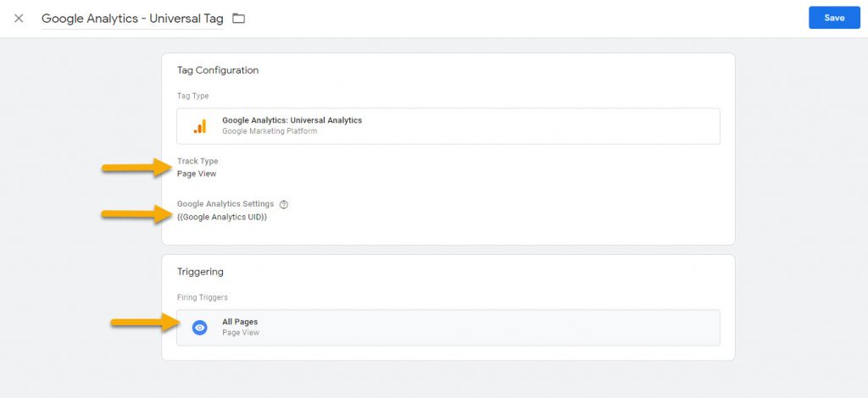Click the {{Google Analytics UID}} variable
This screenshot has height=398, width=868.
(x=222, y=218)
